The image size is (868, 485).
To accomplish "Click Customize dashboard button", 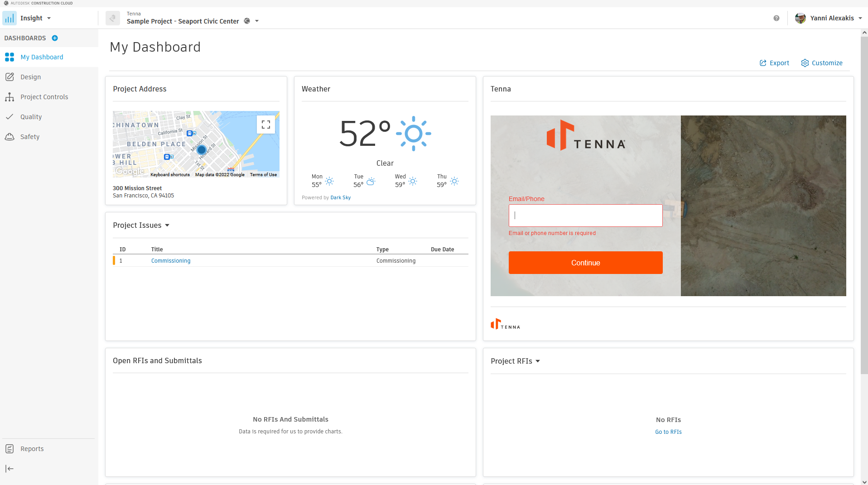I will (x=822, y=63).
